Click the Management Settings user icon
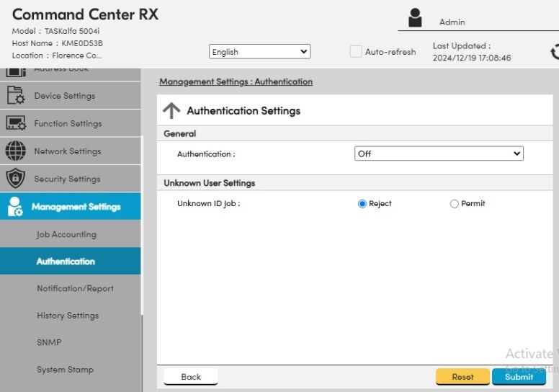This screenshot has width=559, height=392. click(16, 207)
